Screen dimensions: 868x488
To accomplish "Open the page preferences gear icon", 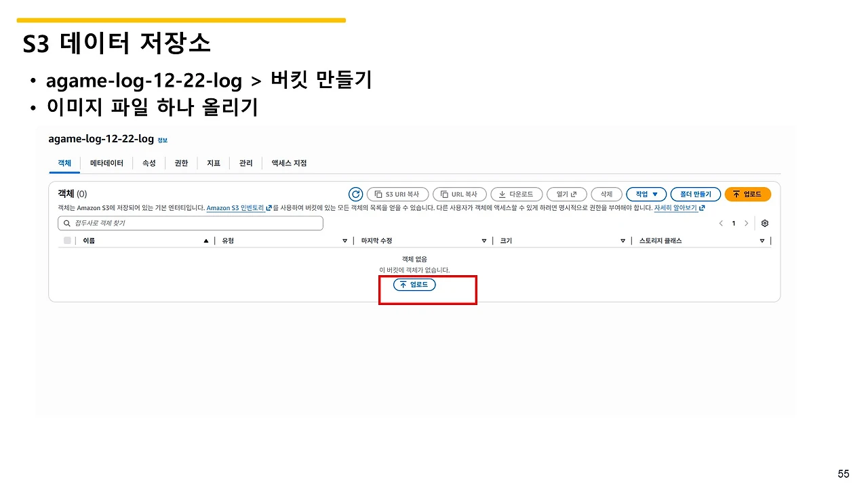I will pyautogui.click(x=765, y=223).
